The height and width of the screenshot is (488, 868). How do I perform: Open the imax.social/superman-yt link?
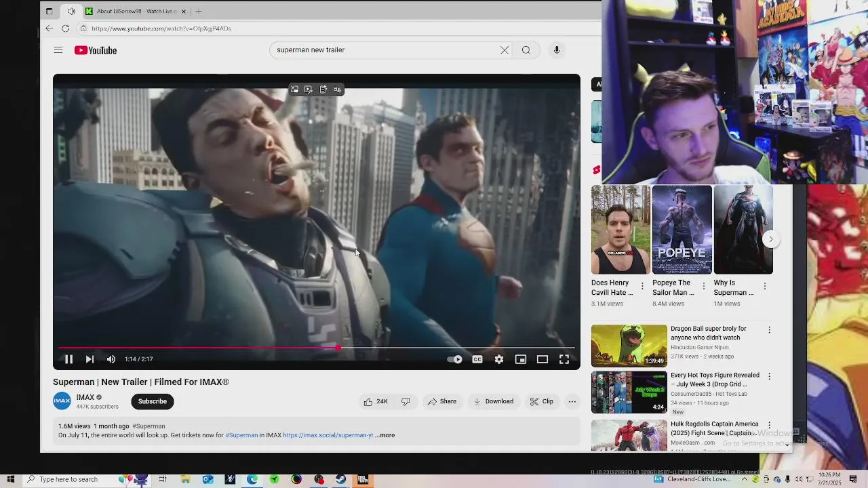point(328,435)
